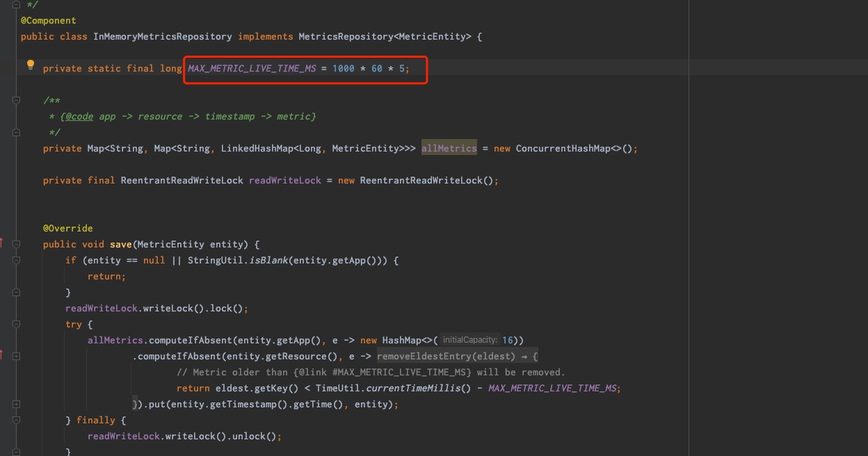Screen dimensions: 868x456
Task: Click the @Override annotation above save
Action: click(x=68, y=229)
